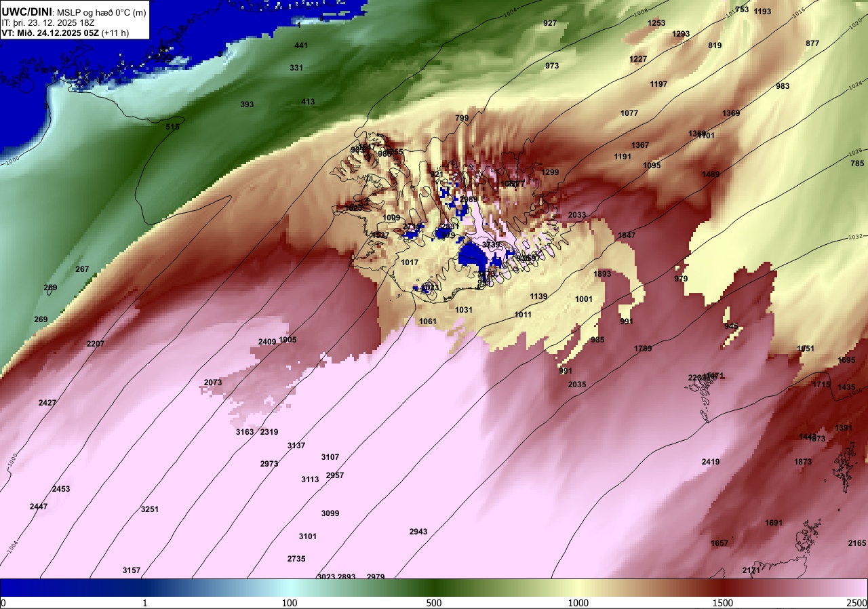Click the map value 2035
Viewport: 868px width, 609px height.
[577, 385]
